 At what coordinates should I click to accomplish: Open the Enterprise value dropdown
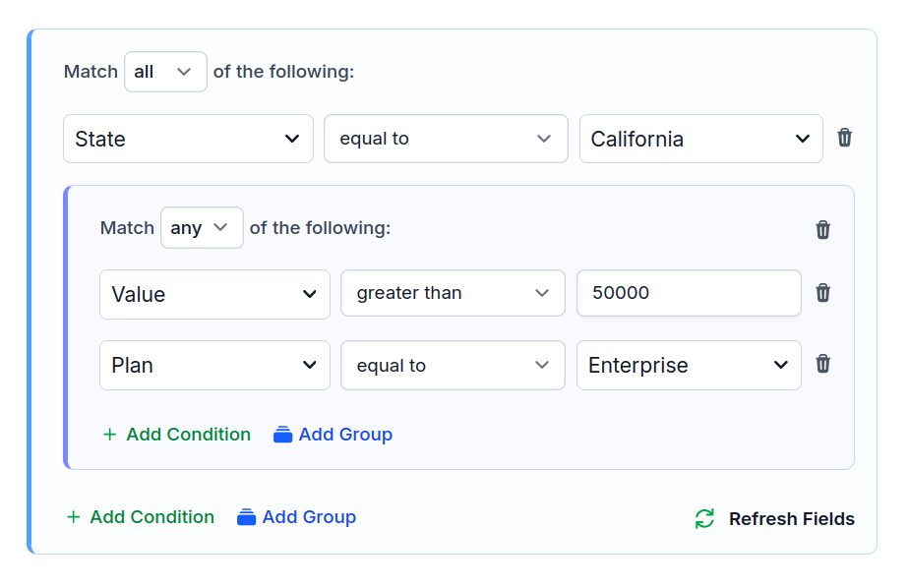click(x=689, y=365)
